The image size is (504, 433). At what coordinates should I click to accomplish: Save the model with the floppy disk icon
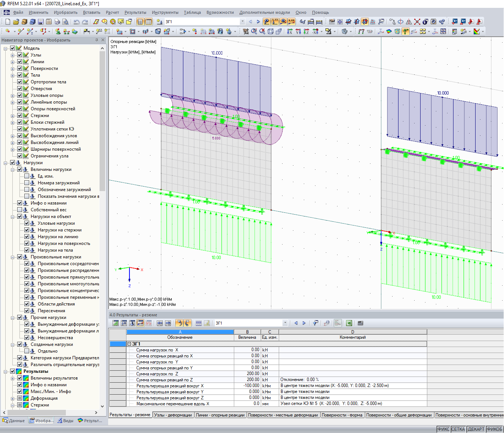coord(41,22)
